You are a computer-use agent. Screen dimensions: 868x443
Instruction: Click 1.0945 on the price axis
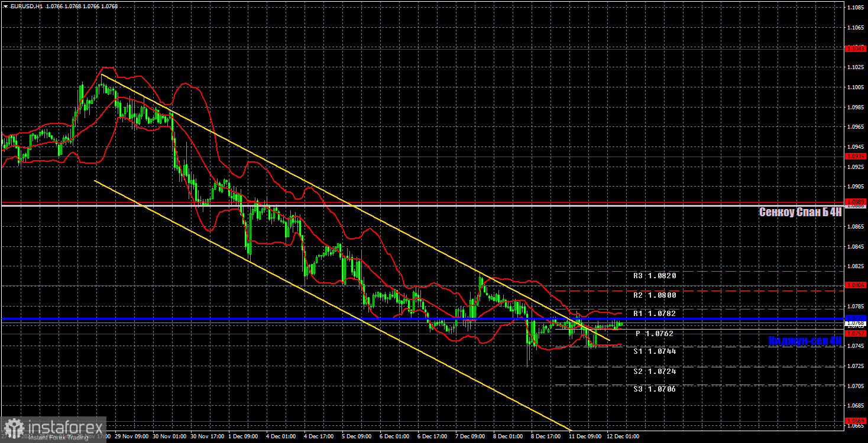[856, 147]
